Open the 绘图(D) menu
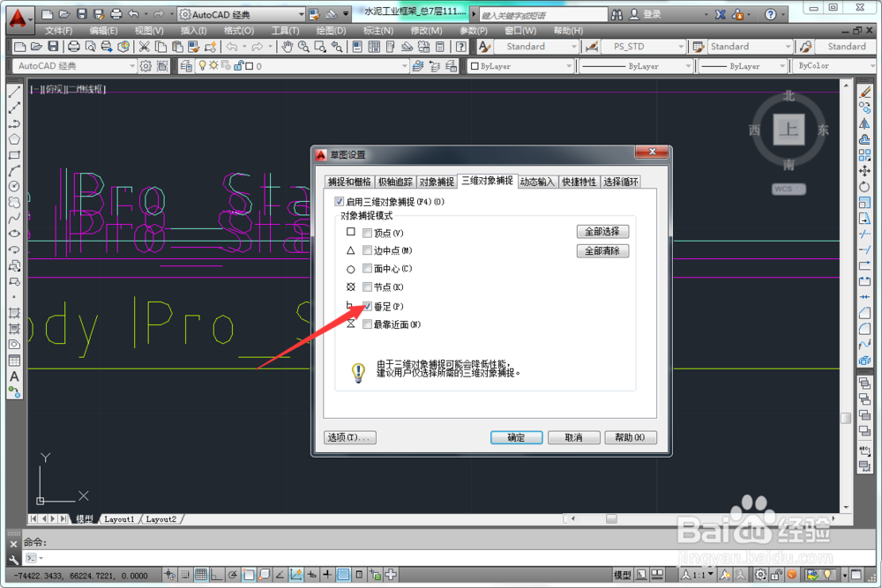882x588 pixels. (x=331, y=30)
